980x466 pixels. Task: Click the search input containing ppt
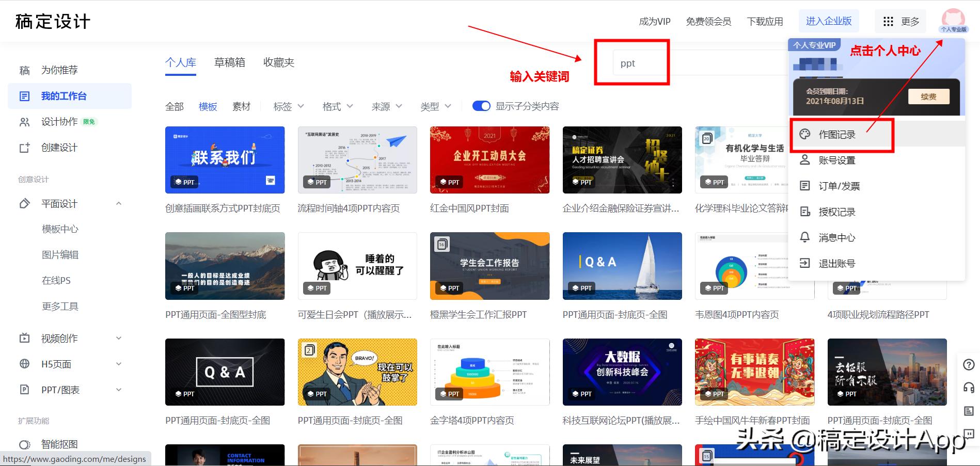coord(640,62)
